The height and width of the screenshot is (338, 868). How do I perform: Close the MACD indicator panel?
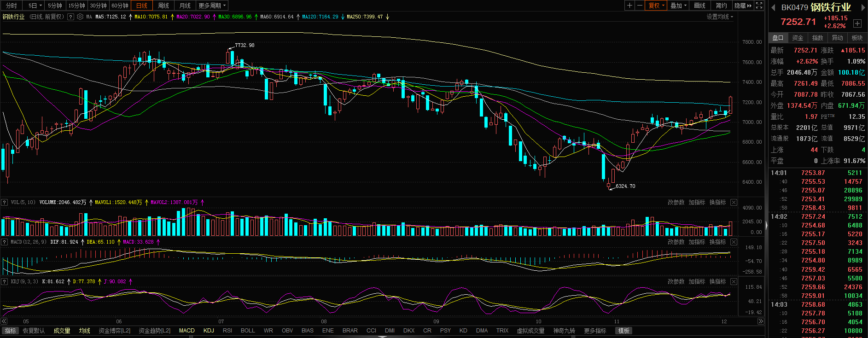734,242
